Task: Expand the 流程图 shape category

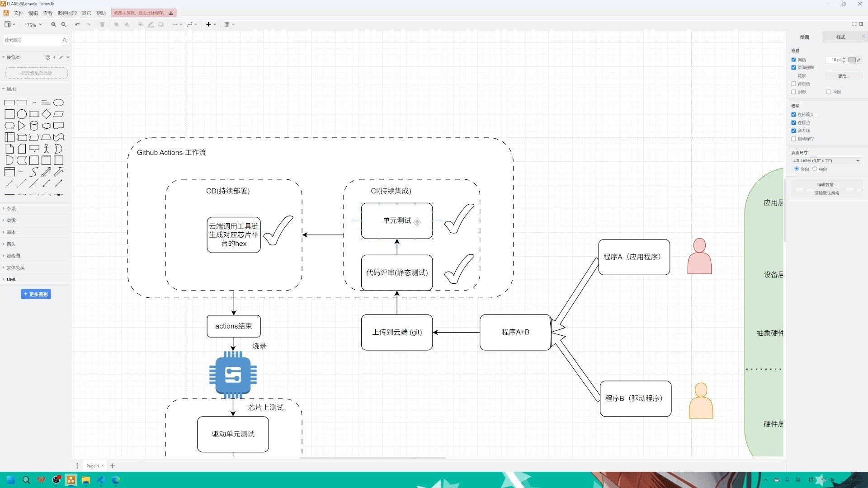Action: 13,256
